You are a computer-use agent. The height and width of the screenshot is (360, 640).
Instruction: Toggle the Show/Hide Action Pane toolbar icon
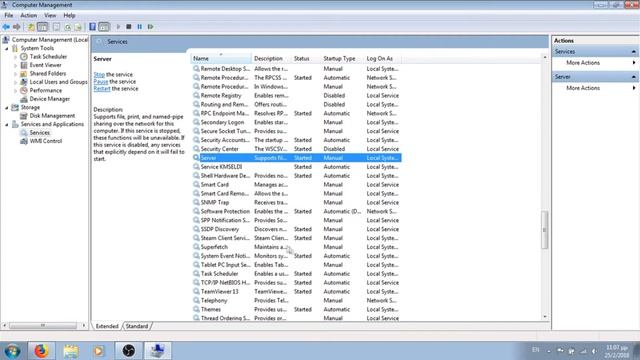(x=104, y=27)
